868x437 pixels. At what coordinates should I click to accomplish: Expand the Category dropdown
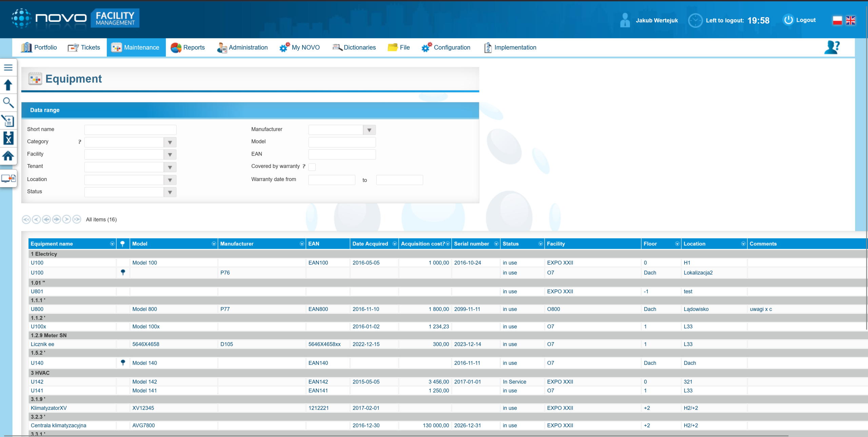[x=170, y=142]
